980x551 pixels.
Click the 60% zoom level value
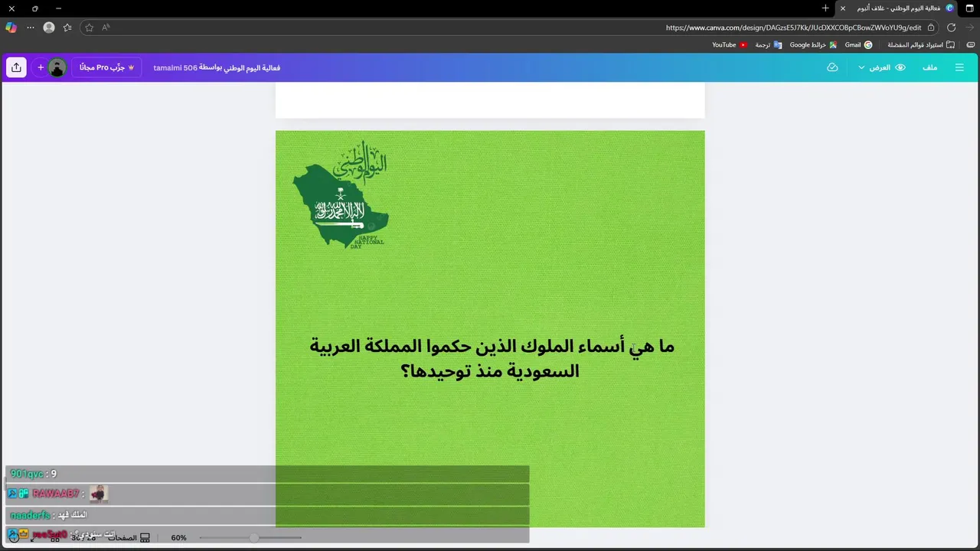[178, 538]
